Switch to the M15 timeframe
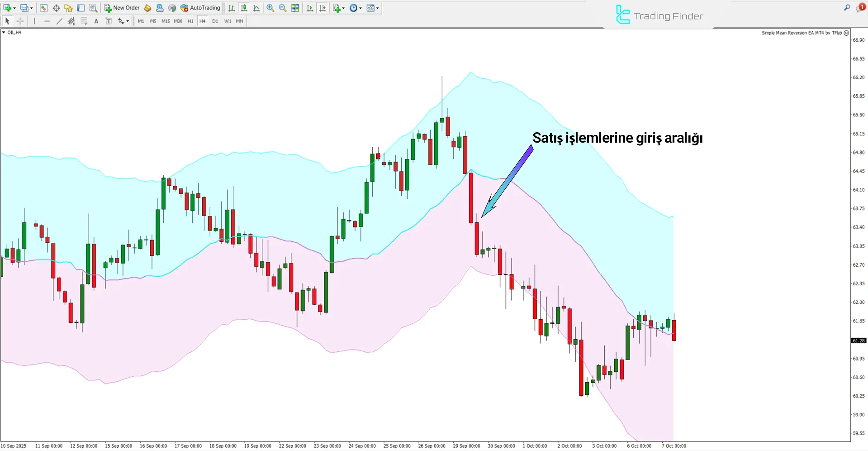 click(x=166, y=21)
